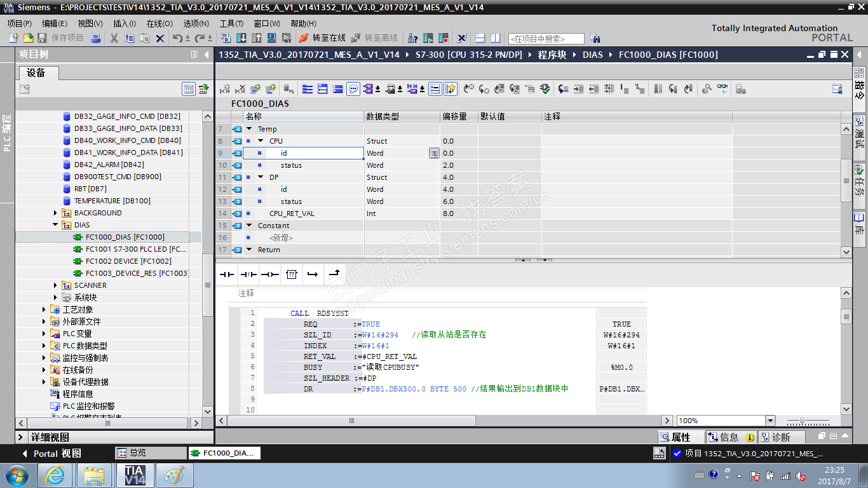
Task: Open the zoom level 100% dropdown
Action: (770, 421)
